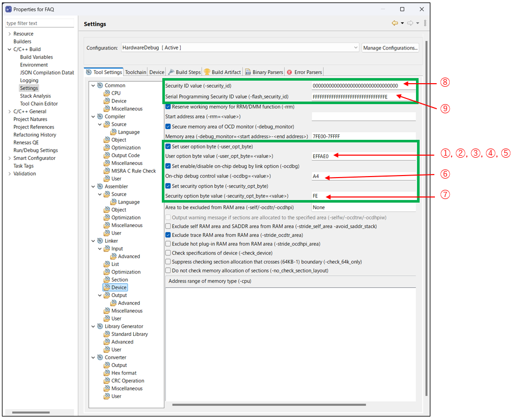The width and height of the screenshot is (513, 420).
Task: Click the Library Generator gear icon
Action: 100,326
